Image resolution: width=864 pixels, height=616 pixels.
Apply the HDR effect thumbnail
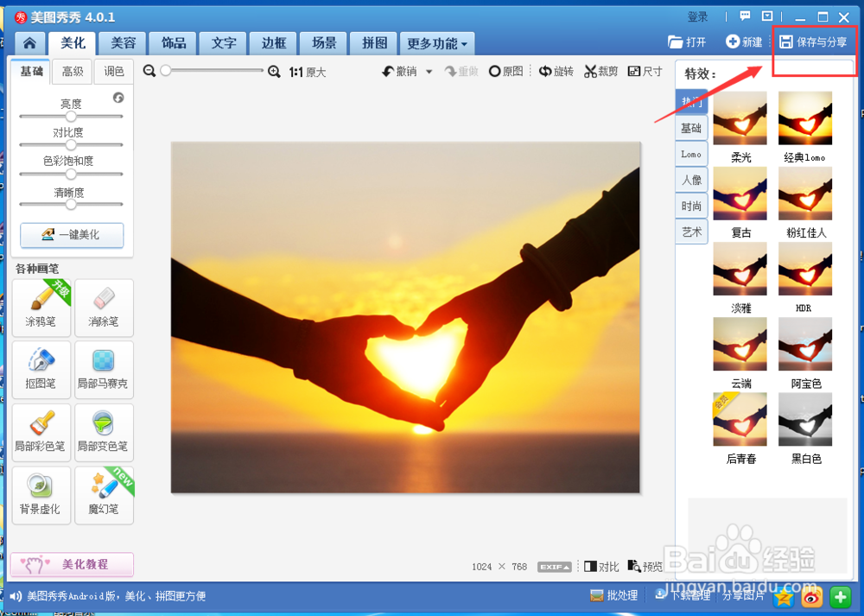pyautogui.click(x=805, y=269)
